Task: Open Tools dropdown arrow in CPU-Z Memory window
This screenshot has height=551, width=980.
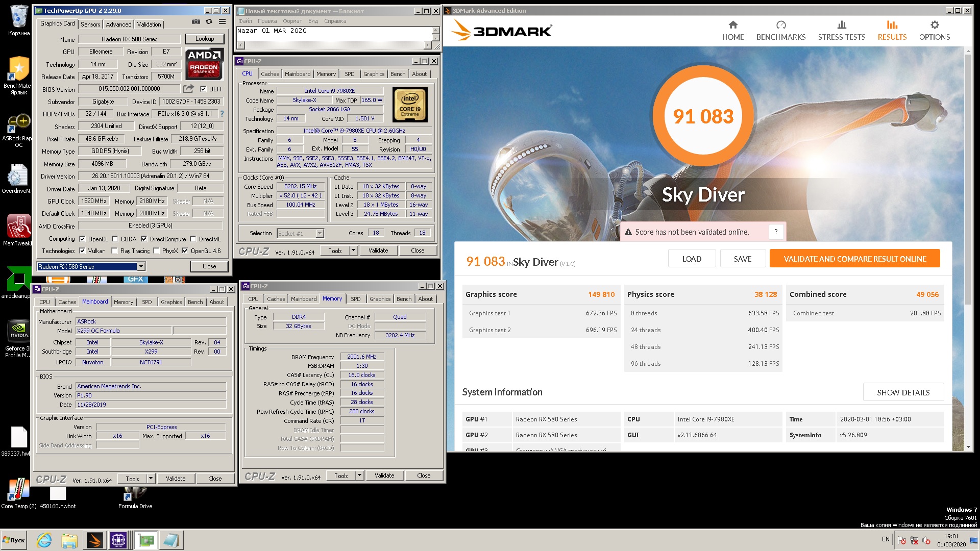Action: [359, 475]
